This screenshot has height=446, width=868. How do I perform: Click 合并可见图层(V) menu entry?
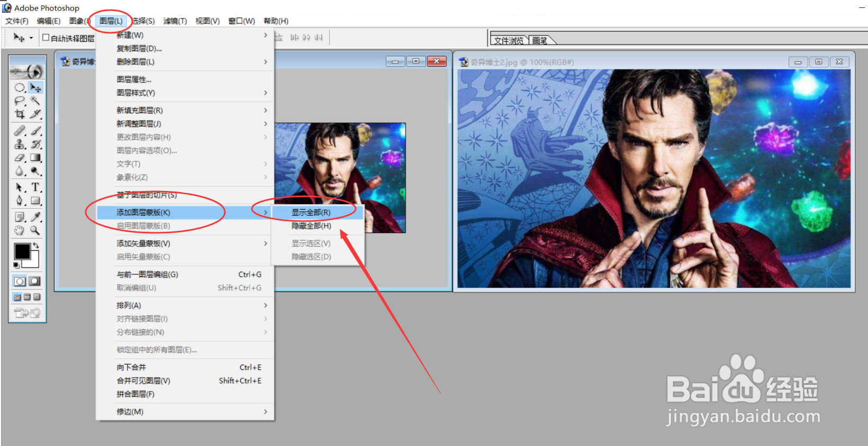[185, 380]
